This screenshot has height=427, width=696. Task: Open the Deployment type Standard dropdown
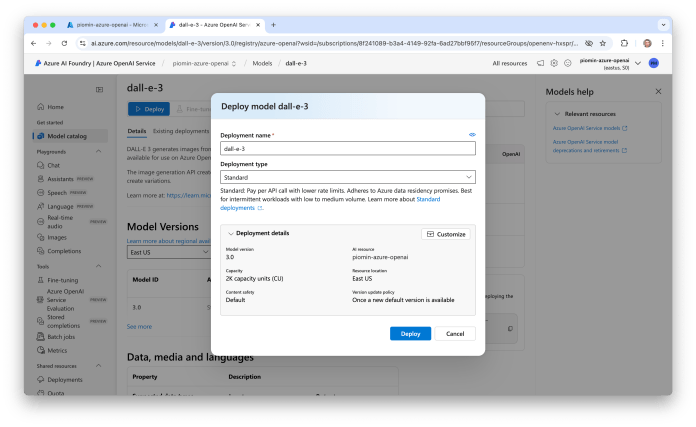click(348, 177)
